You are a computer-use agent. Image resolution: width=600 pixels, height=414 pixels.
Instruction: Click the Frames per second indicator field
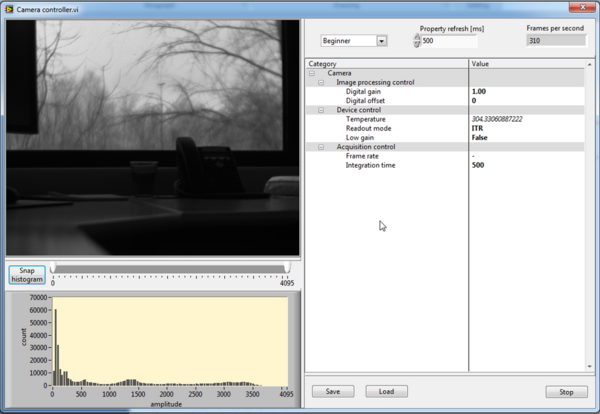click(x=556, y=40)
